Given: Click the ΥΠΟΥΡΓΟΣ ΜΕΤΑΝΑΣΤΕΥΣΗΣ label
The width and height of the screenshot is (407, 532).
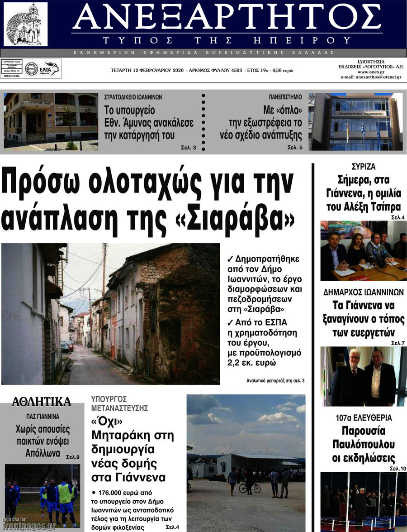Looking at the screenshot, I should coord(119,403).
